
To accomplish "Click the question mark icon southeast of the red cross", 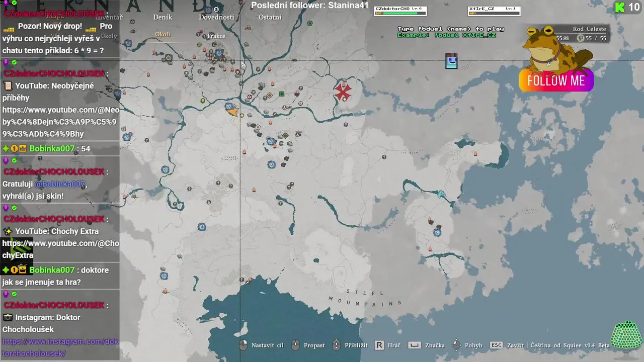I will [346, 125].
